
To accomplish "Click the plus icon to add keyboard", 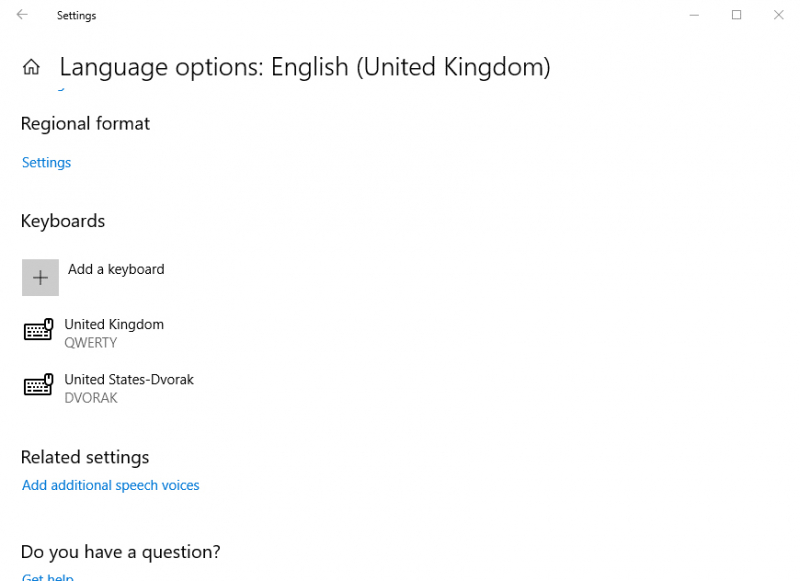I will (x=40, y=277).
